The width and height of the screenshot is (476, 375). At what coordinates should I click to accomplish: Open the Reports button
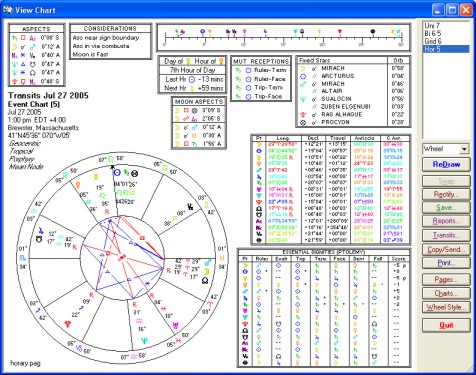tap(446, 221)
